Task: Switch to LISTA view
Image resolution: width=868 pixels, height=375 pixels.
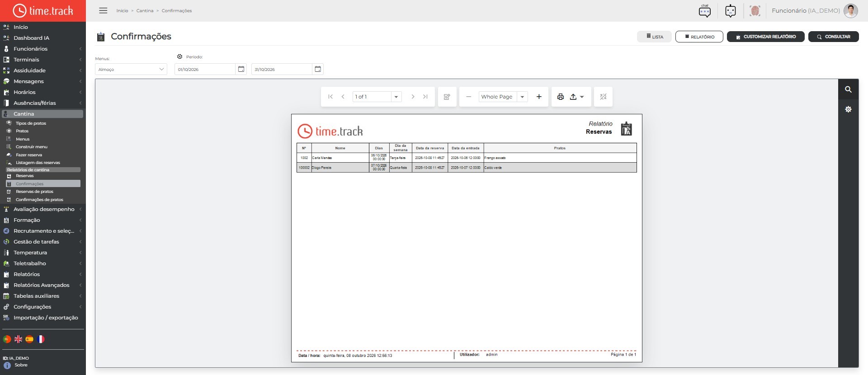Action: coord(654,37)
